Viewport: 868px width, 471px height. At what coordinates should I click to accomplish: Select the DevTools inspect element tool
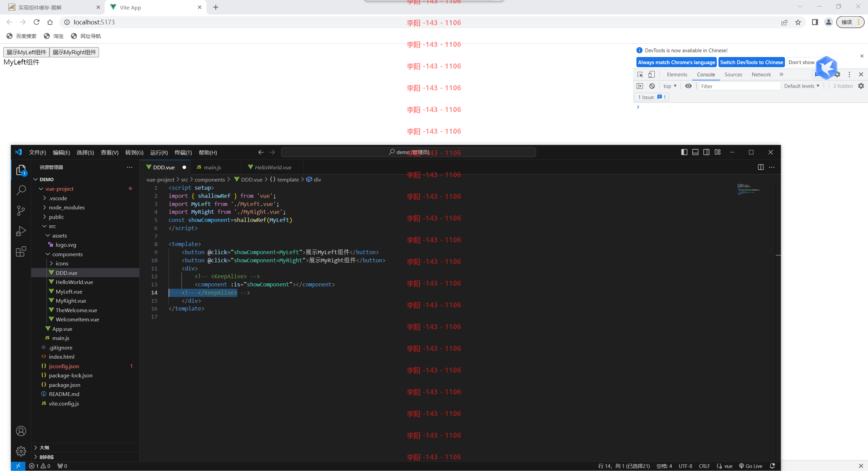click(640, 74)
